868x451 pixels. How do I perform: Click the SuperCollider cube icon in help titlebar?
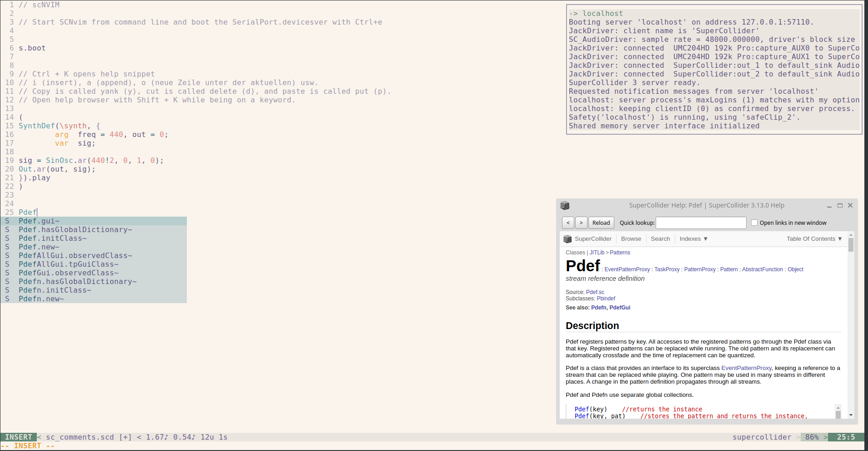pos(565,205)
